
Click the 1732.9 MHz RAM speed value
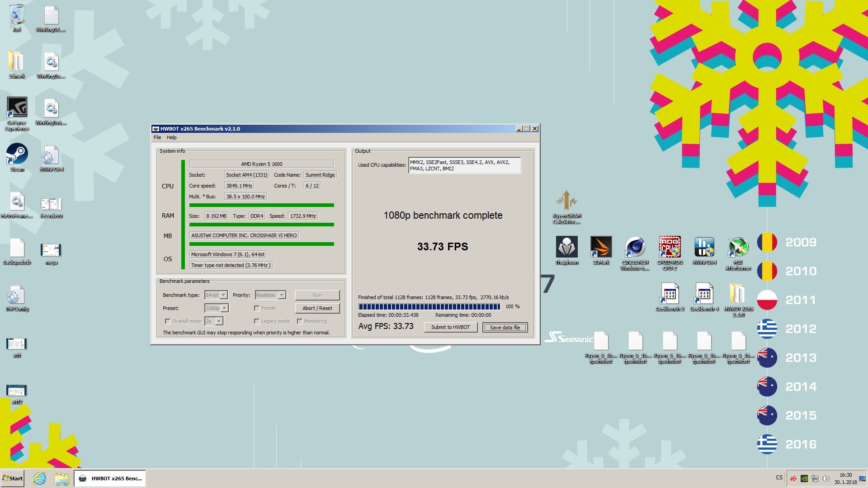(303, 216)
